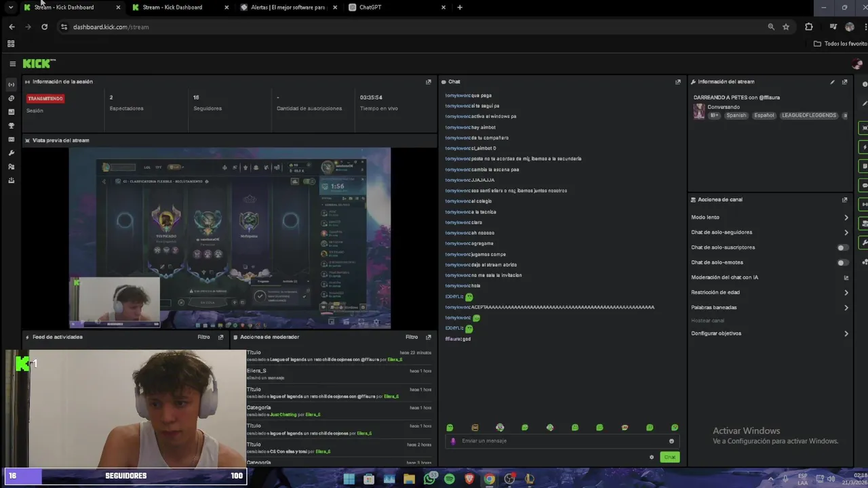Toggle Chat de solo-suscriptores switch

[x=842, y=247]
